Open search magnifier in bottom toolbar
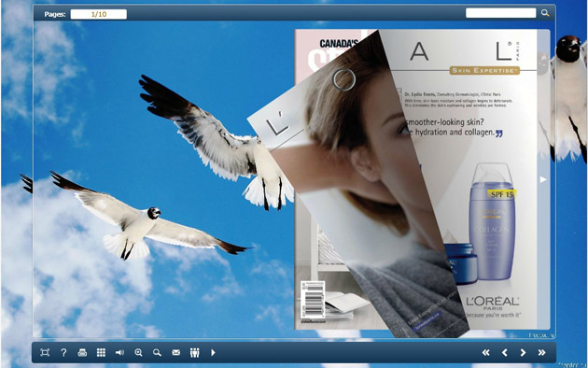The width and height of the screenshot is (588, 368). 157,353
